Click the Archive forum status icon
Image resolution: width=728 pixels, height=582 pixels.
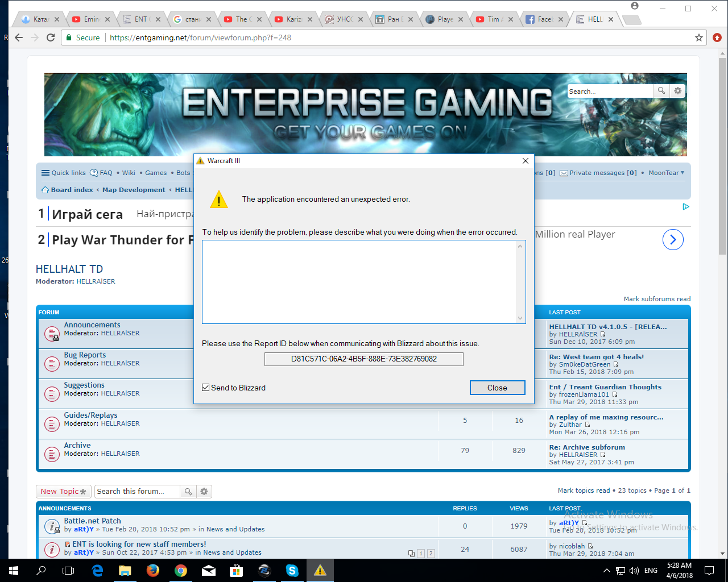[x=52, y=454]
